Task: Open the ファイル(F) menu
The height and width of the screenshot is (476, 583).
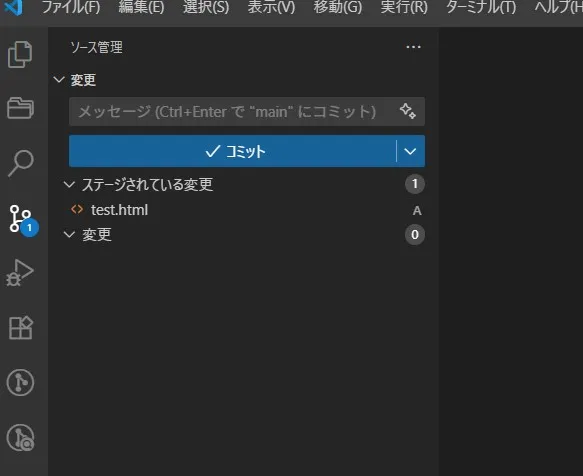Action: coord(71,7)
